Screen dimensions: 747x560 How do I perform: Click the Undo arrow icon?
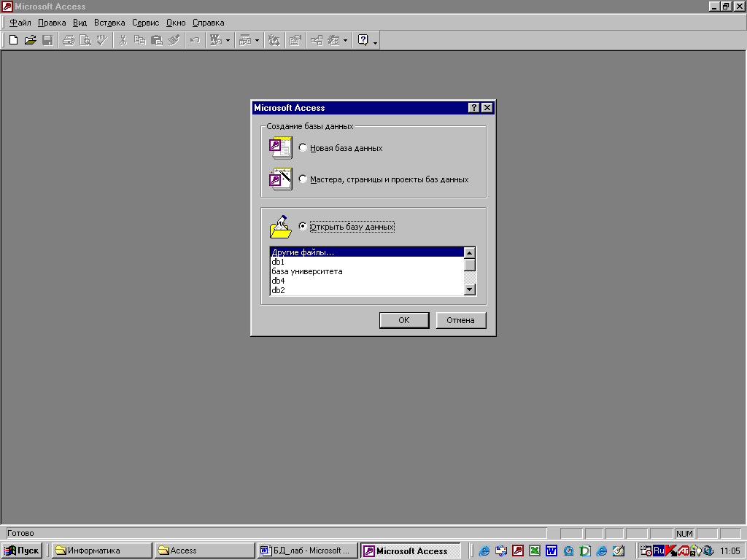tap(195, 41)
